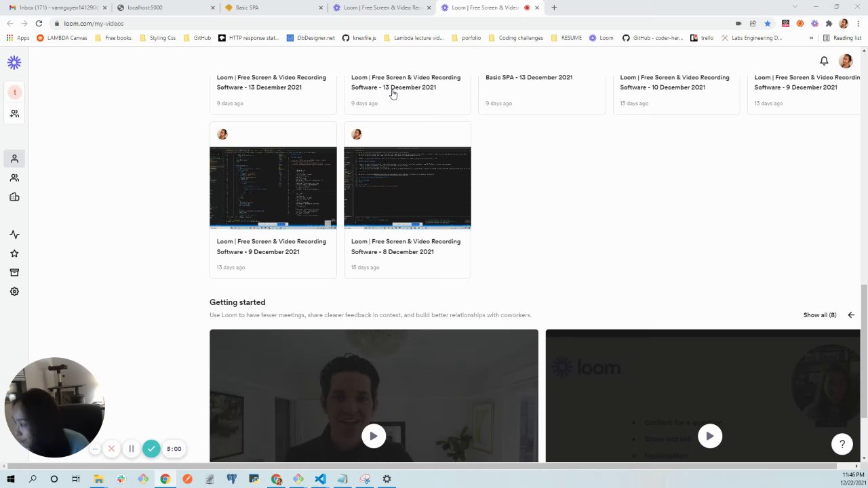Close the active Loom recording tab
868x488 pixels.
pyautogui.click(x=537, y=7)
